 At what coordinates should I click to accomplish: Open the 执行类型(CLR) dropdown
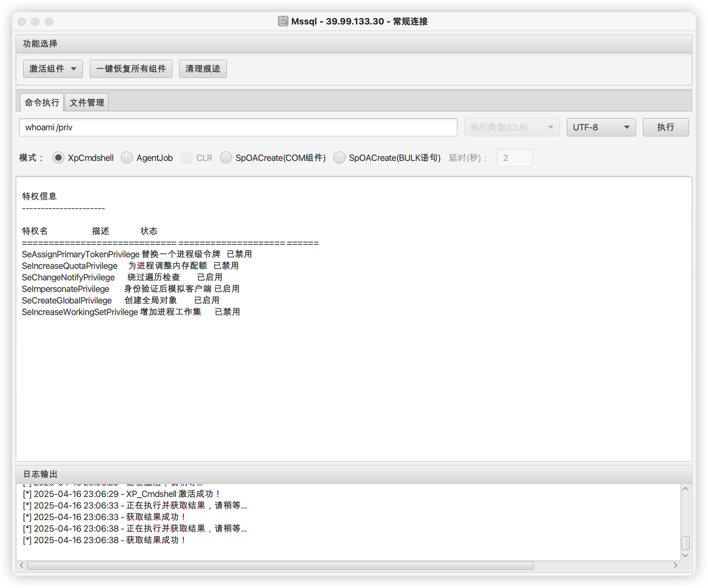click(512, 127)
